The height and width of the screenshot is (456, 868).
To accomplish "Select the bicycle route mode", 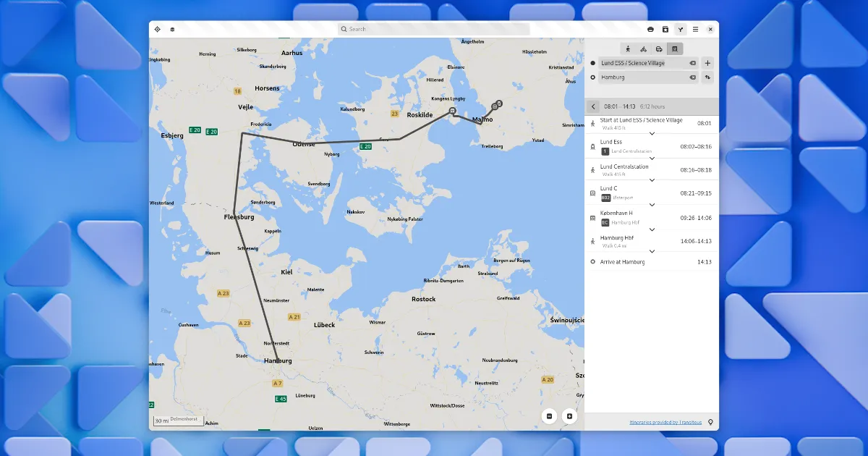I will 644,49.
